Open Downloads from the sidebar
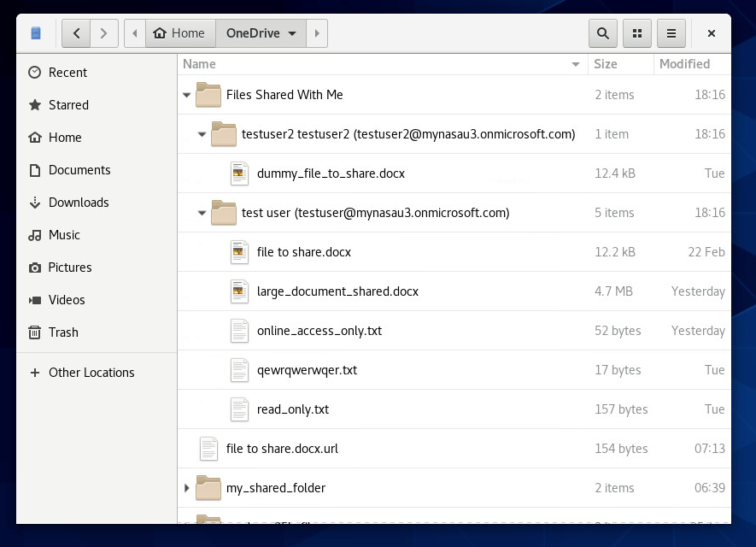 [x=79, y=203]
